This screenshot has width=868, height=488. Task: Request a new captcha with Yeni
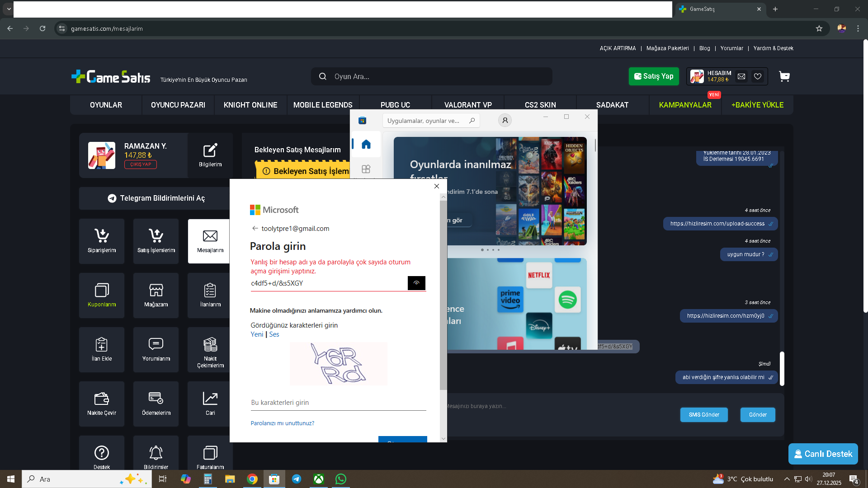click(x=257, y=334)
